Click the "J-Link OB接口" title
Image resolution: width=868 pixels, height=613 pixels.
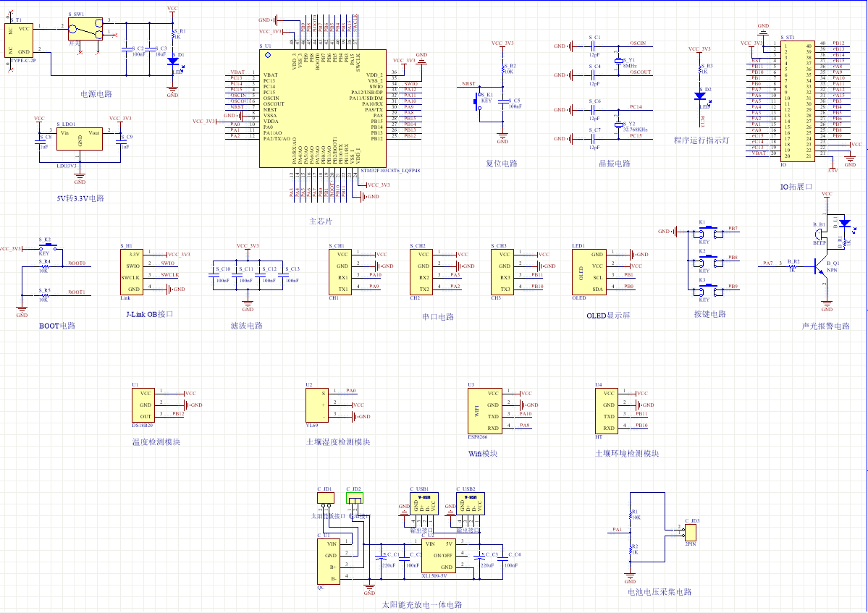coord(150,314)
